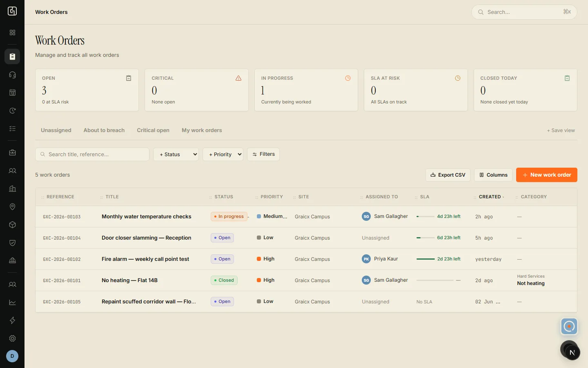The height and width of the screenshot is (368, 588).
Task: Click assignee Priya Kaur
Action: (x=380, y=259)
